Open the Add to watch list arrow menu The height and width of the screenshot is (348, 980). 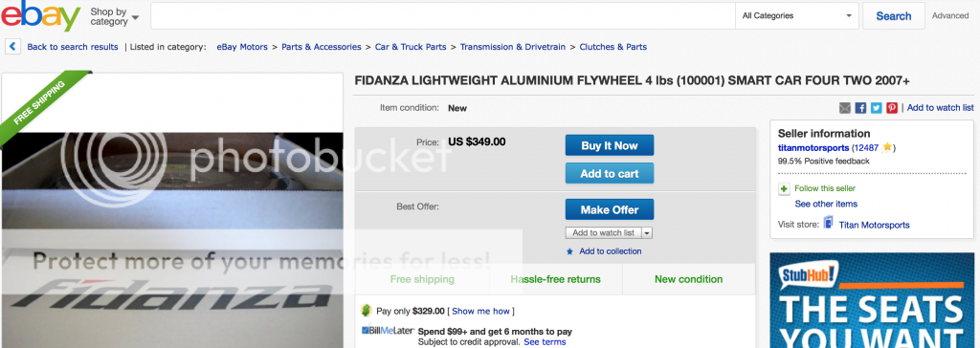point(647,233)
